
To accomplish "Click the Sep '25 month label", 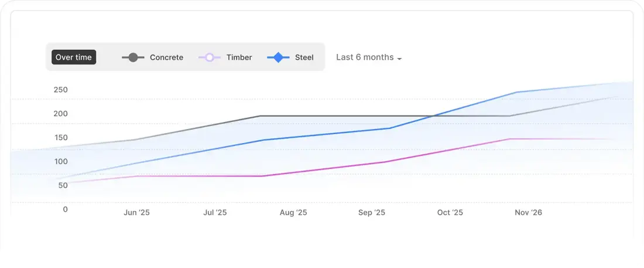I will click(x=372, y=213).
